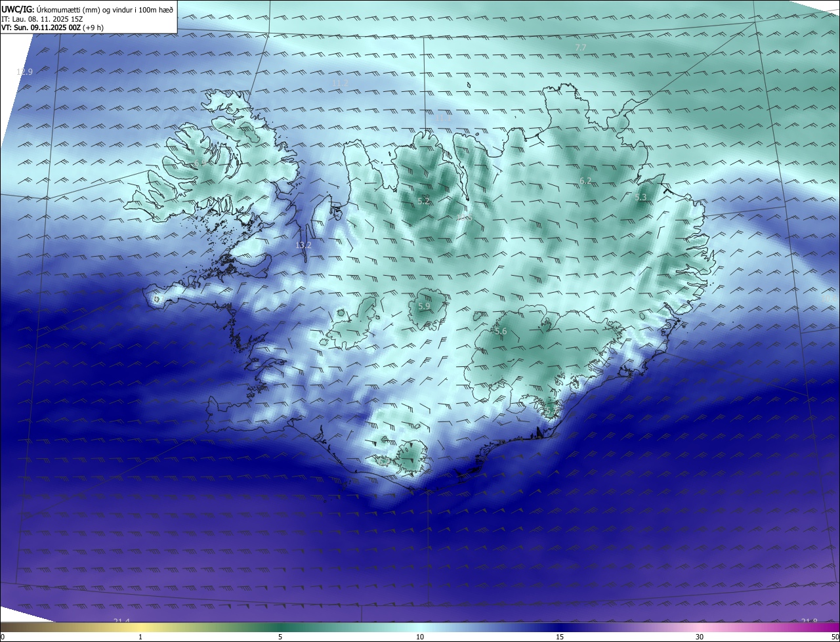Click the 11.2 value label
The width and height of the screenshot is (840, 642).
point(340,83)
